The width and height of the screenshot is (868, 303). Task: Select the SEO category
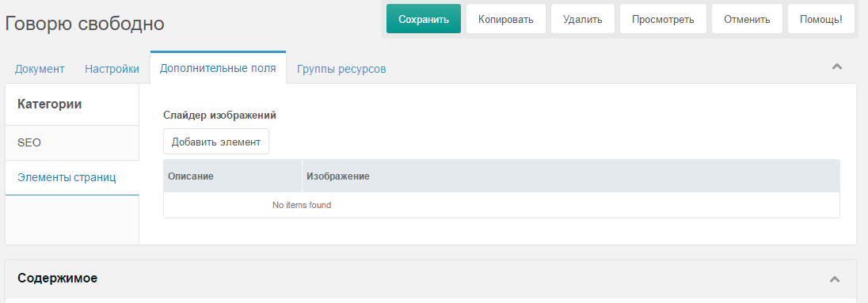point(72,142)
